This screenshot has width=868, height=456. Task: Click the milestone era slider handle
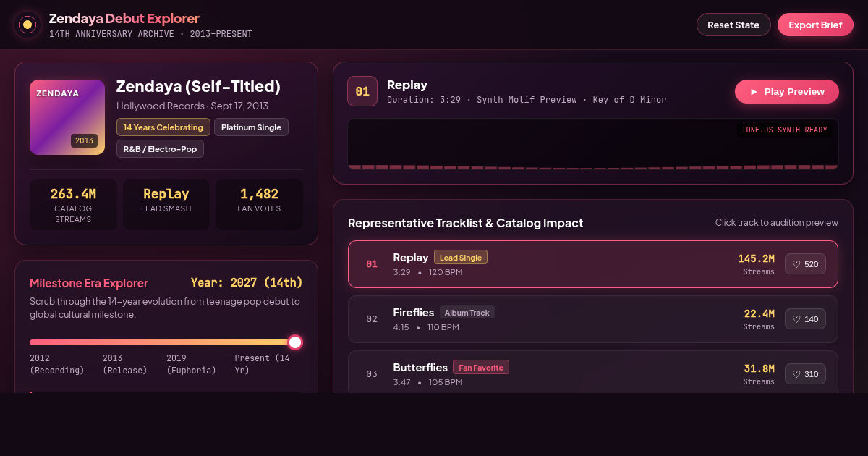(295, 342)
